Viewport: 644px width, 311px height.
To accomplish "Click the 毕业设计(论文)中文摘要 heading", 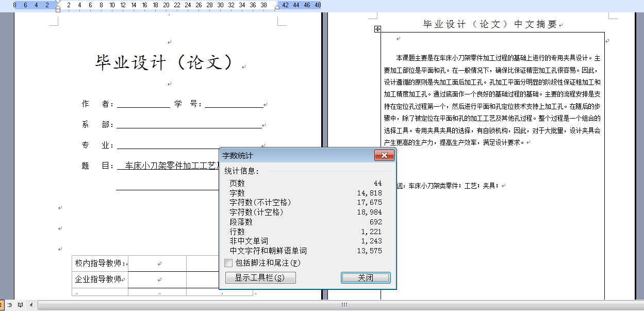I will tap(490, 24).
